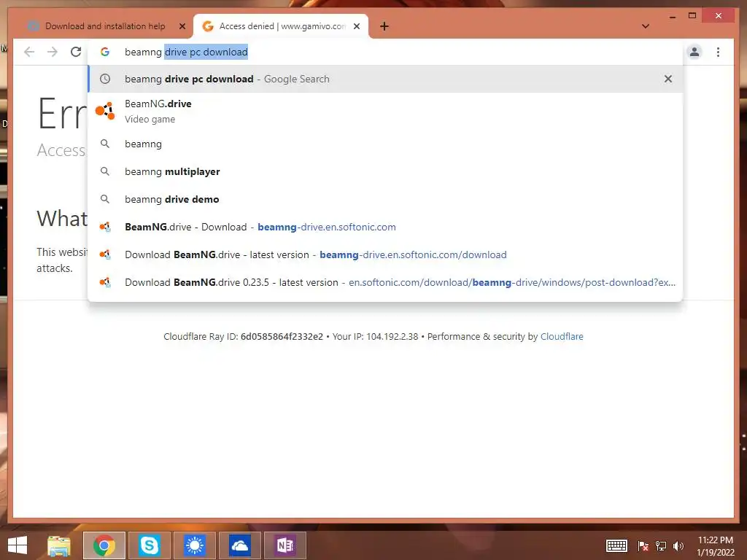This screenshot has width=747, height=560.
Task: Open Download BeamNG.drive 0.23.5 suggestion
Action: click(385, 282)
